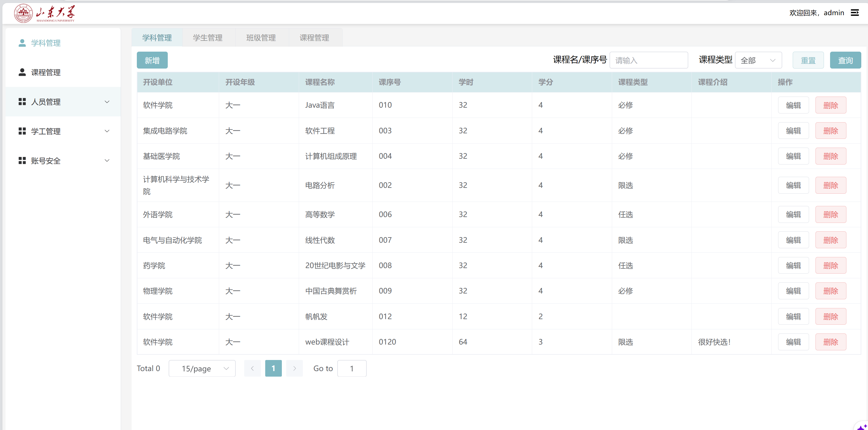The image size is (868, 430).
Task: Edit the web课程设计 course row
Action: [794, 342]
